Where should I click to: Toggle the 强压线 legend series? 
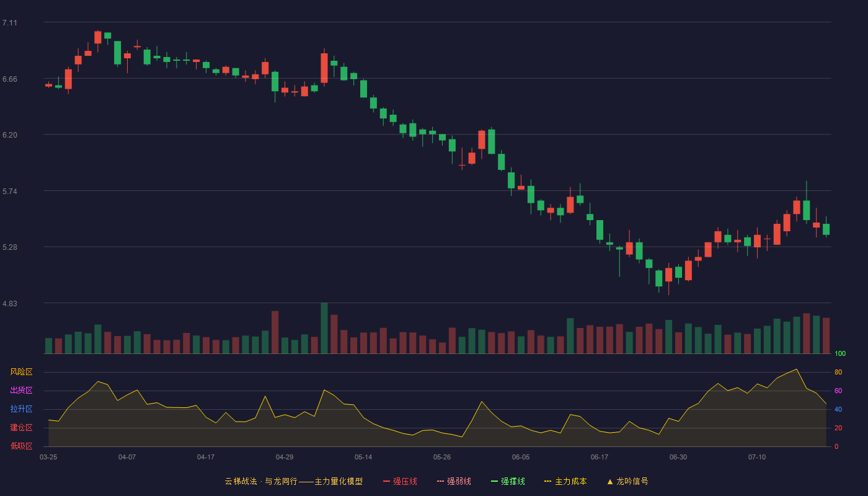(400, 481)
